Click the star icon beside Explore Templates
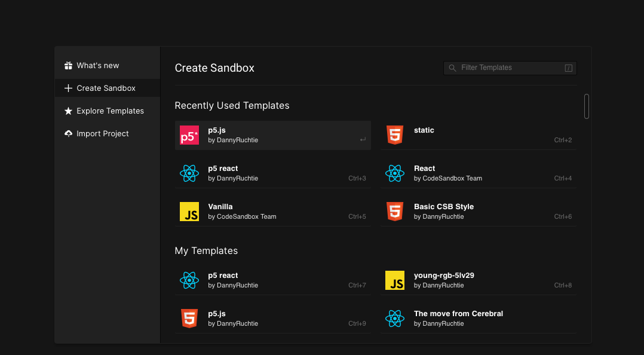 click(x=68, y=111)
